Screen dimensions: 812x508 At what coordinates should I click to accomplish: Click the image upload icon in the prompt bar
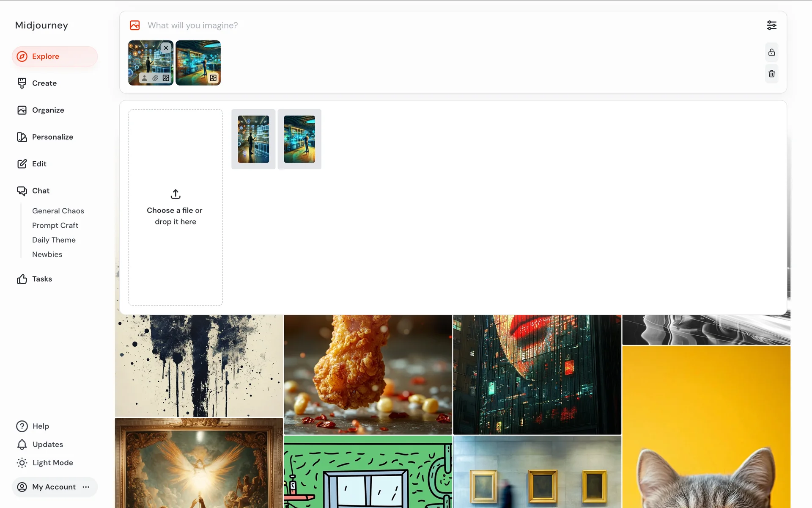(135, 25)
